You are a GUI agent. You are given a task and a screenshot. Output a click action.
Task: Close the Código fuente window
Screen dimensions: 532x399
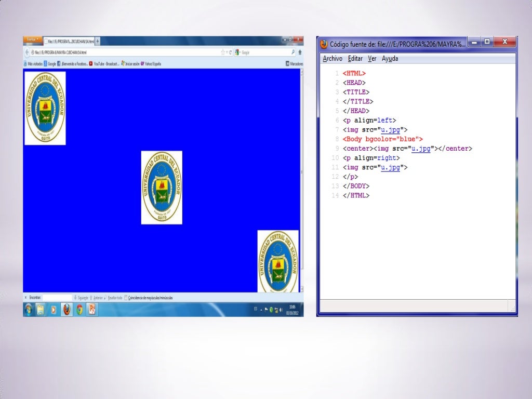pos(504,42)
